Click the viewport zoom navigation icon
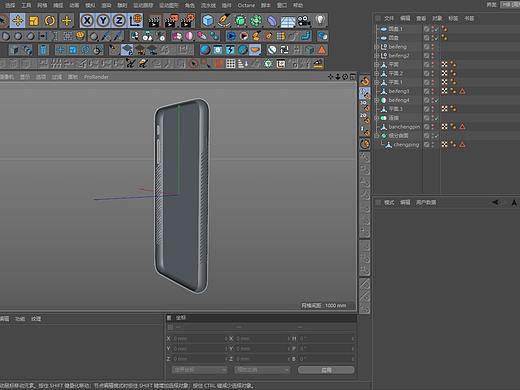The width and height of the screenshot is (520, 390). coord(337,77)
